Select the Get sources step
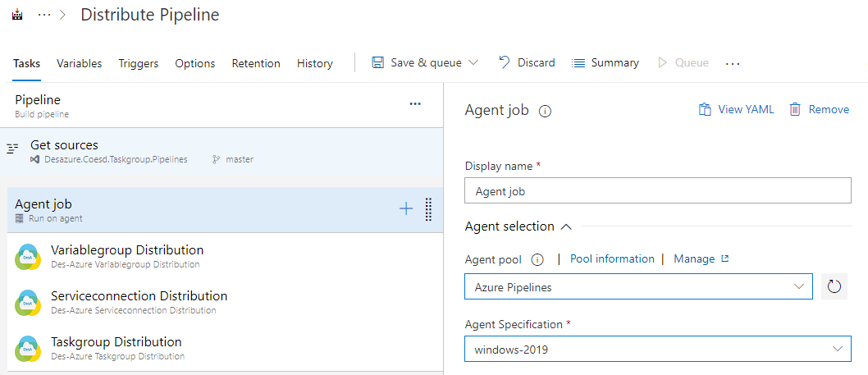868x375 pixels. tap(222, 152)
